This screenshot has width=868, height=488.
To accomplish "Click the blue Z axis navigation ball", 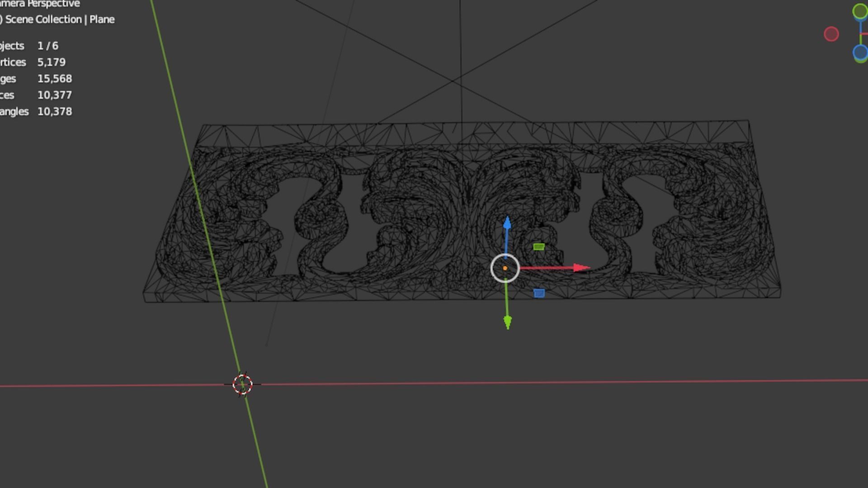I will tap(860, 52).
